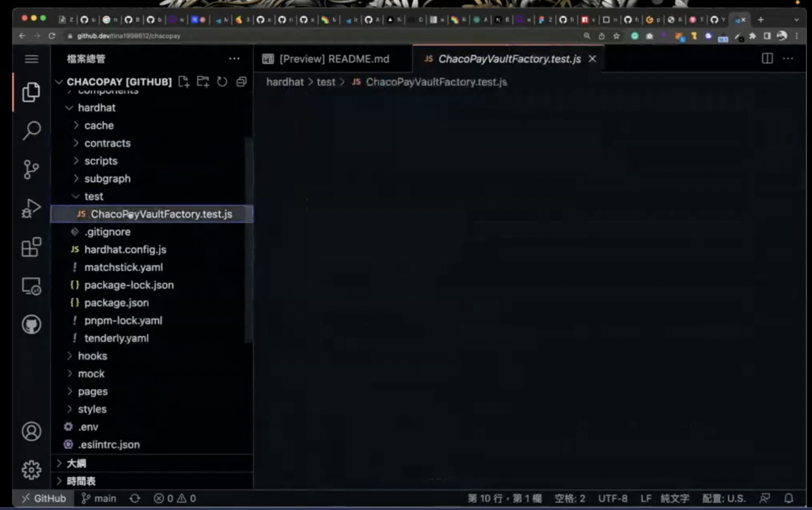Open the Manage settings gear
The image size is (812, 510).
point(31,470)
